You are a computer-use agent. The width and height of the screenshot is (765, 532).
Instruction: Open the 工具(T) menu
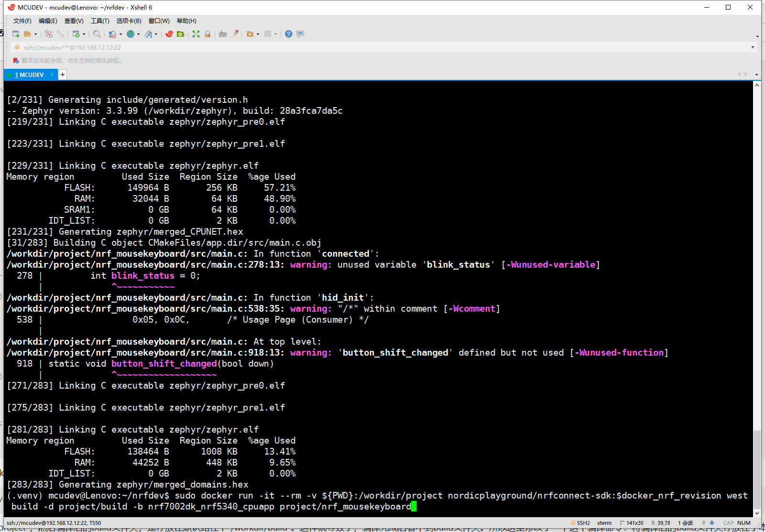100,21
